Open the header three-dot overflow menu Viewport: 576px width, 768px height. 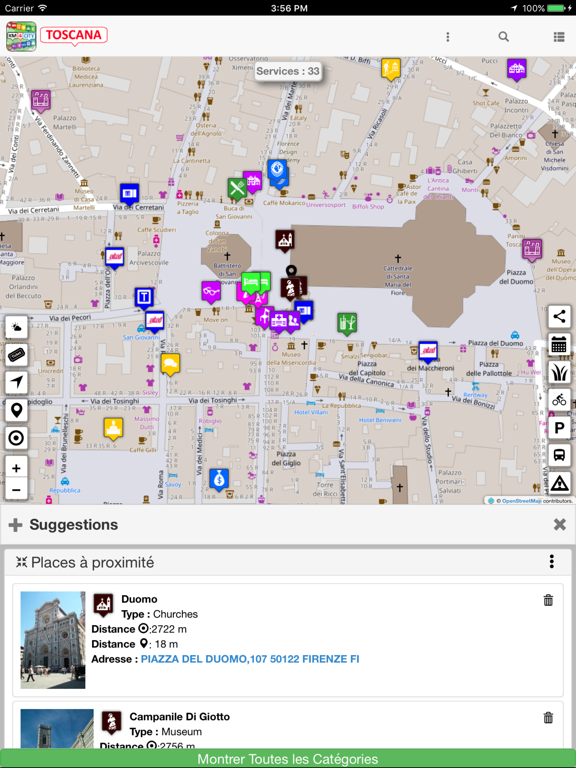[448, 37]
